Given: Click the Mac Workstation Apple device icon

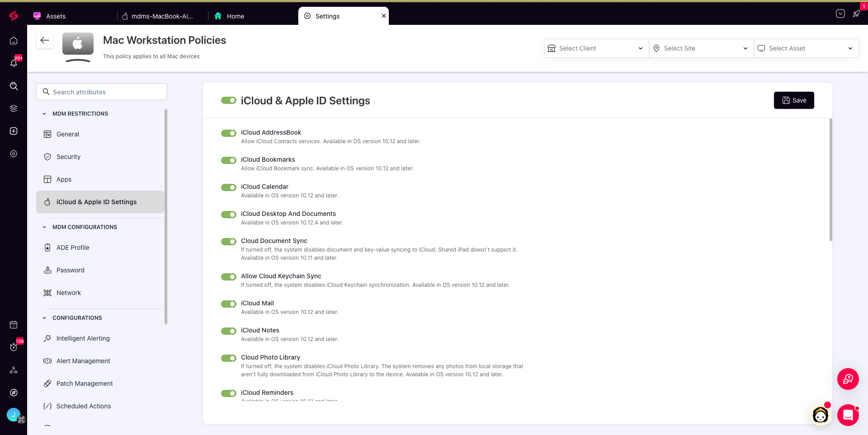Looking at the screenshot, I should (x=78, y=47).
